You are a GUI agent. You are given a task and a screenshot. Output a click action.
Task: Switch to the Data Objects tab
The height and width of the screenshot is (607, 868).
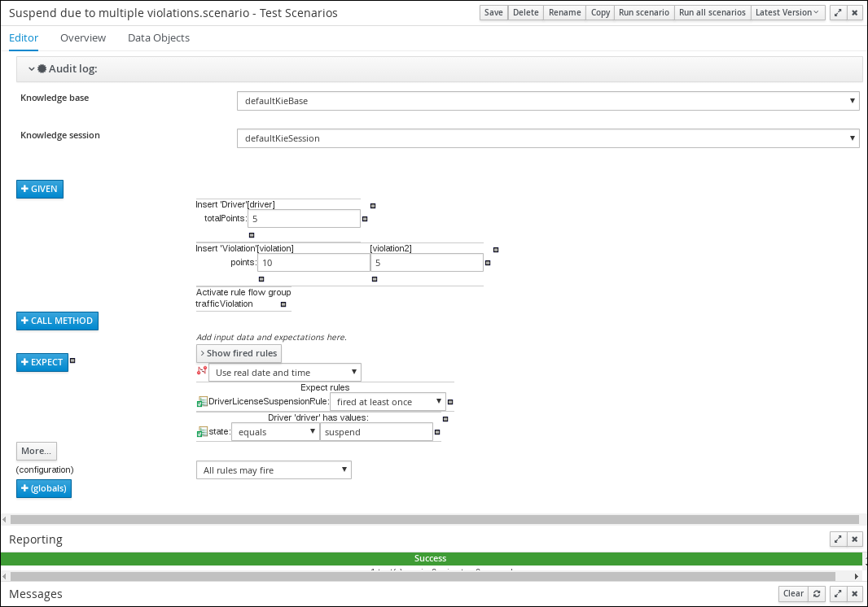(159, 37)
